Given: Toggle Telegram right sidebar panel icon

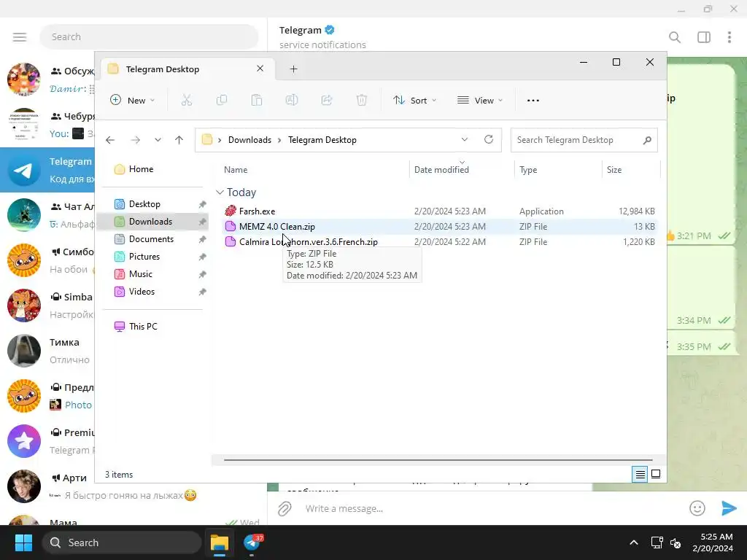Looking at the screenshot, I should [704, 37].
